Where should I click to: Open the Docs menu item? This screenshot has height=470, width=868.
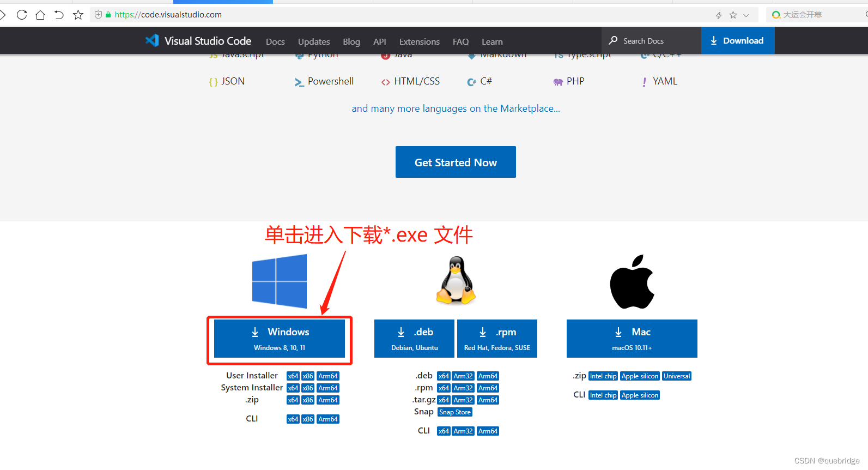click(275, 41)
